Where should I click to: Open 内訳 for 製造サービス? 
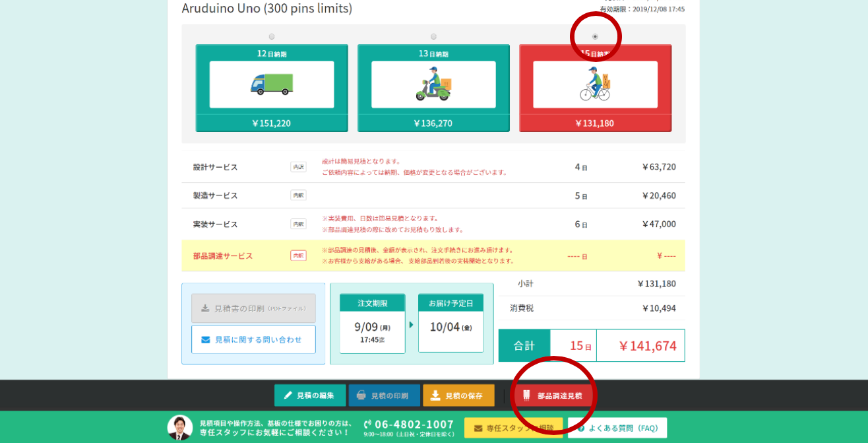click(298, 195)
